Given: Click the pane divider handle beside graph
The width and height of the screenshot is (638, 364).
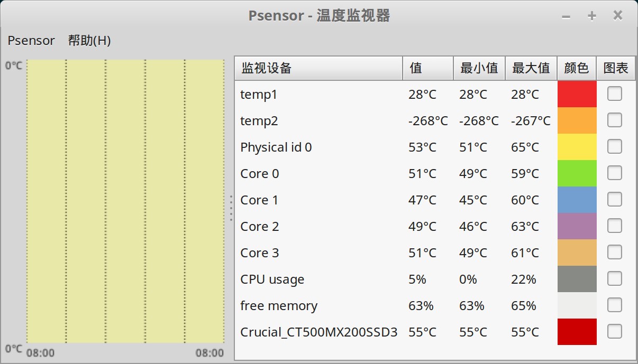Looking at the screenshot, I should pos(231,208).
